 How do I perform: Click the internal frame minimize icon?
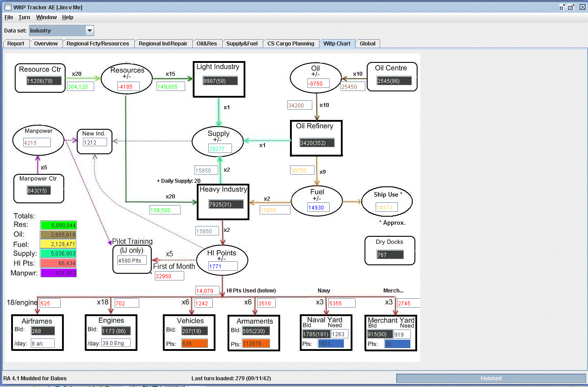coord(563,7)
